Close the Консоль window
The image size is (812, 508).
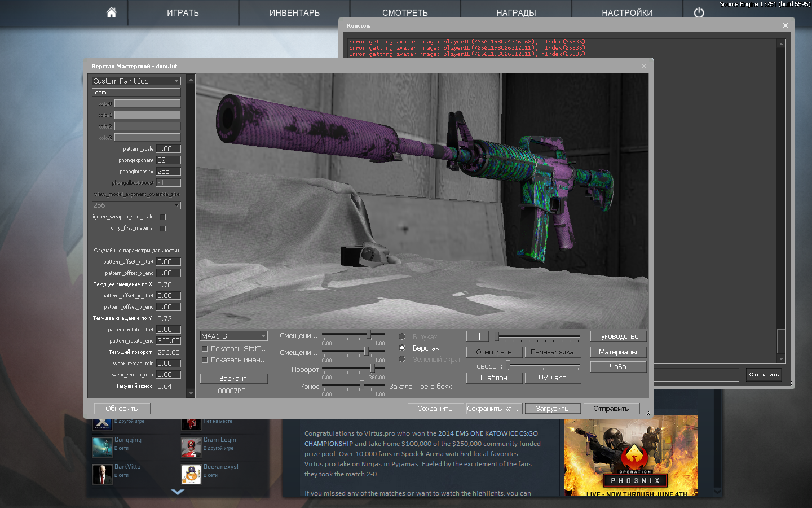(x=785, y=25)
